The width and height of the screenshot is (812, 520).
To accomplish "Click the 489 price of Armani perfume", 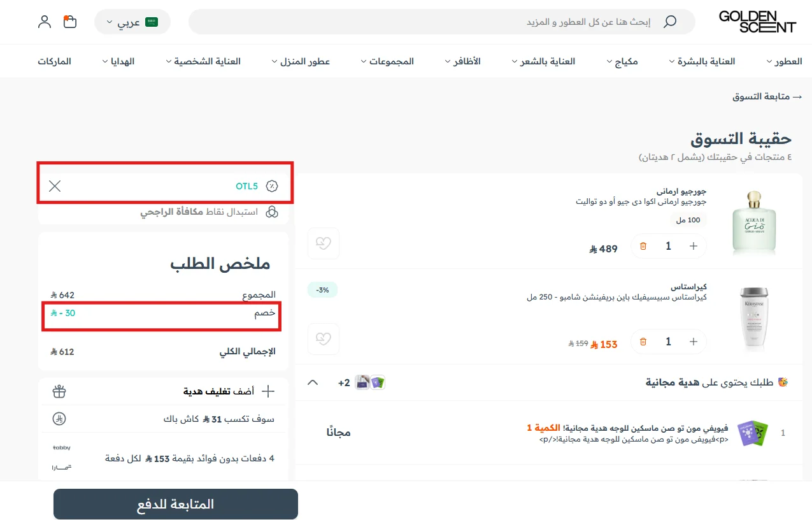I will (603, 249).
